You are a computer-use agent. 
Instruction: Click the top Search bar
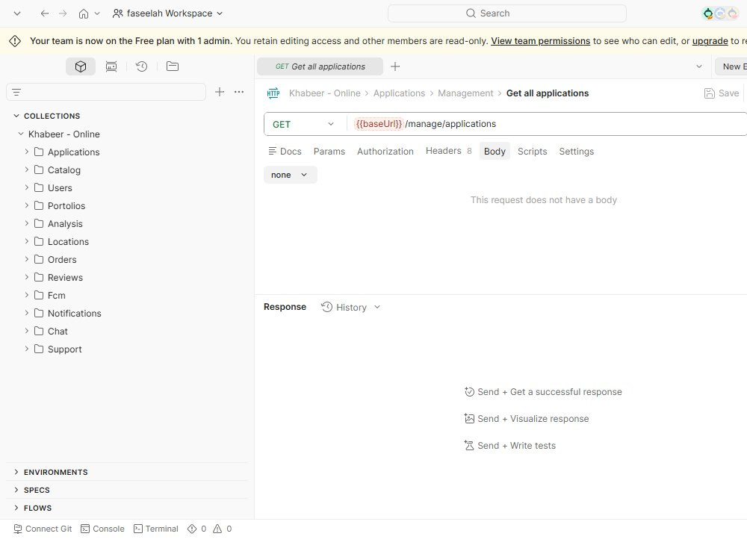click(x=507, y=13)
